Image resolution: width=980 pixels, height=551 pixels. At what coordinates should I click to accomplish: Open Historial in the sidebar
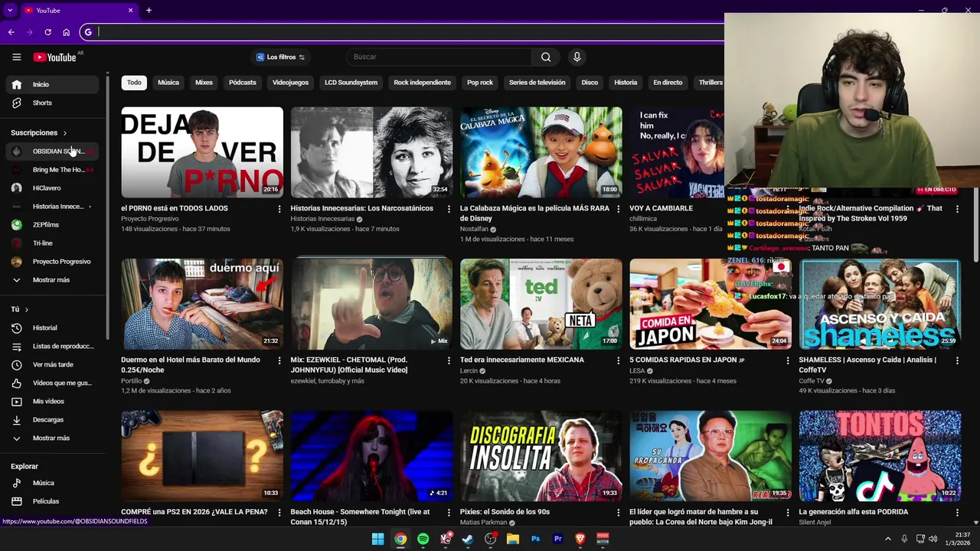pos(52,328)
